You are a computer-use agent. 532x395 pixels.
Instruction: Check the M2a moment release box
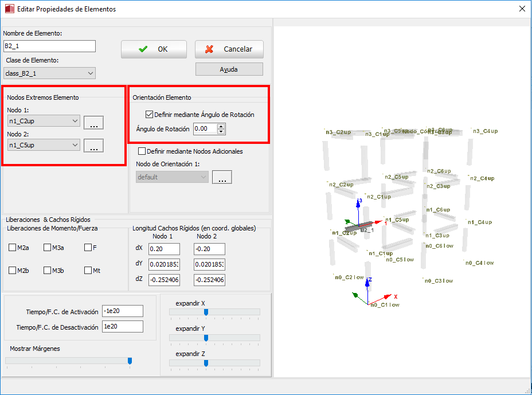[x=13, y=248]
